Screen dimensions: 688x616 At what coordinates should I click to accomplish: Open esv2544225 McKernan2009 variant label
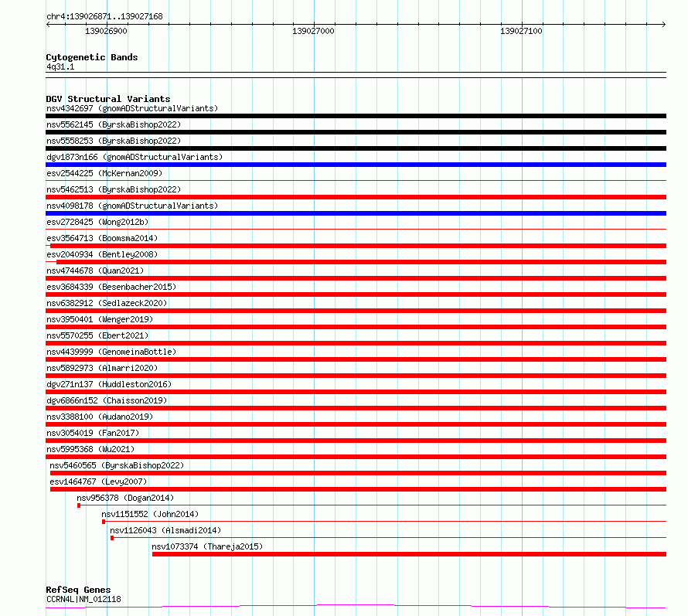tap(104, 173)
